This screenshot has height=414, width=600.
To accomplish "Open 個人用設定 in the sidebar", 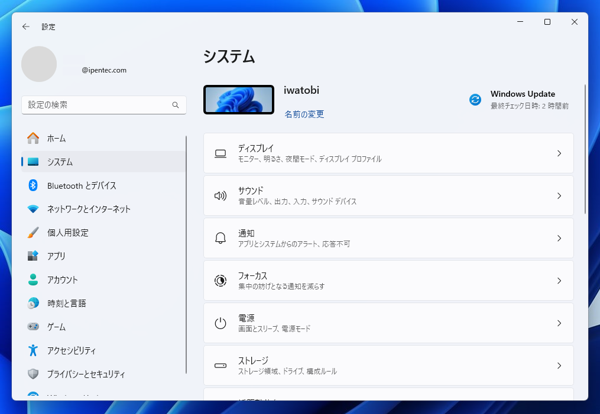I will pyautogui.click(x=103, y=233).
